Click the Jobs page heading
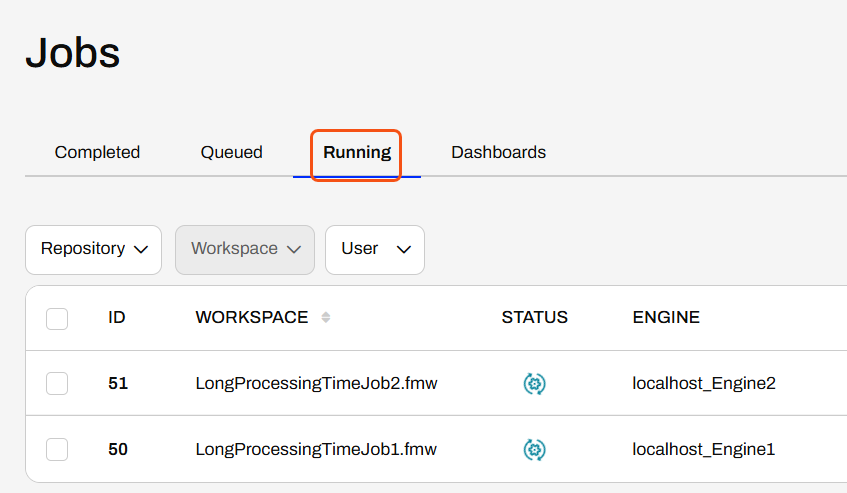Image resolution: width=847 pixels, height=493 pixels. pos(73,53)
